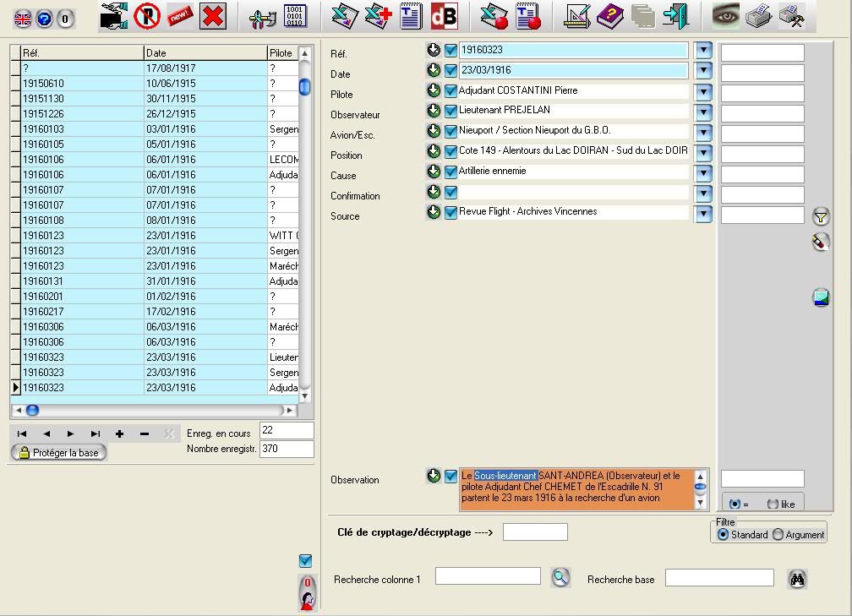Screen dimensions: 852x616
Task: Toggle the checkbox for Observation field
Action: pyautogui.click(x=451, y=477)
